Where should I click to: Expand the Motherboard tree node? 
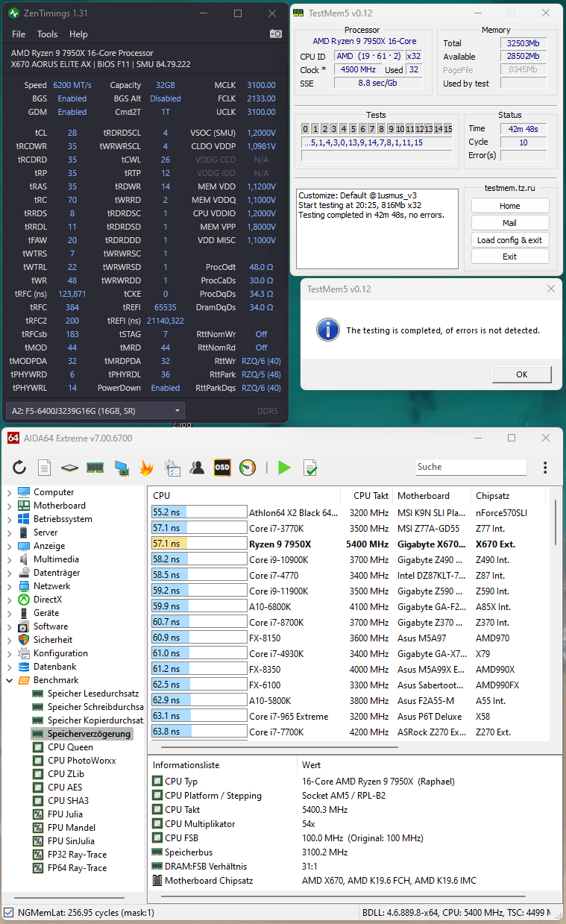tap(9, 506)
